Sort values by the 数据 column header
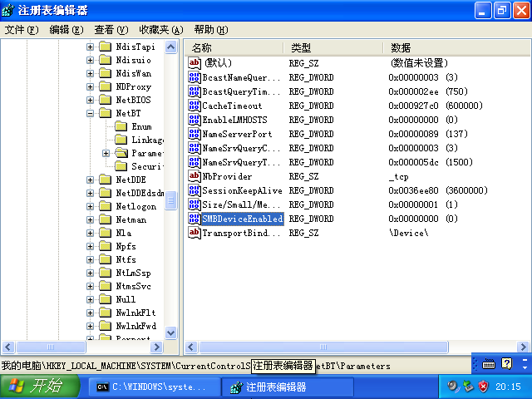Image resolution: width=532 pixels, height=399 pixels. pos(456,48)
